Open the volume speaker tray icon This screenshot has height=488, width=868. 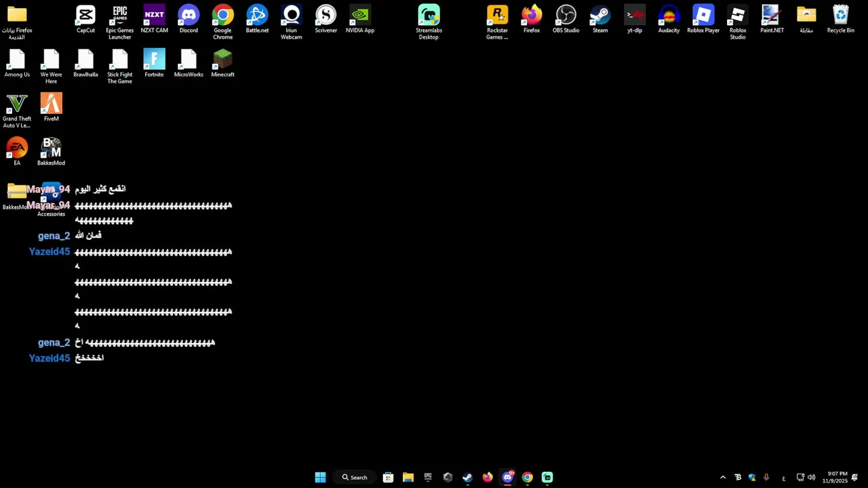point(811,477)
